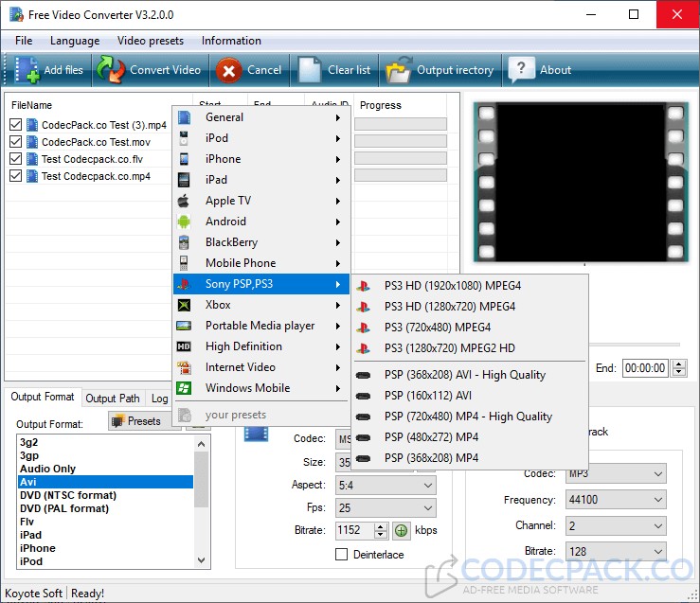This screenshot has height=603, width=700.
Task: Click the BlackBerry phone icon
Action: pyautogui.click(x=184, y=242)
